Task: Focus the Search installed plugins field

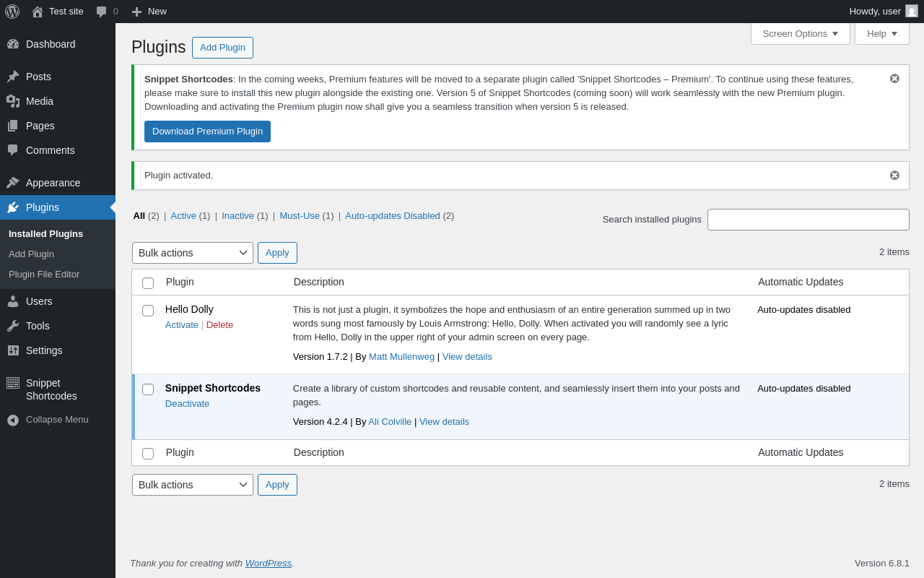Action: click(808, 220)
